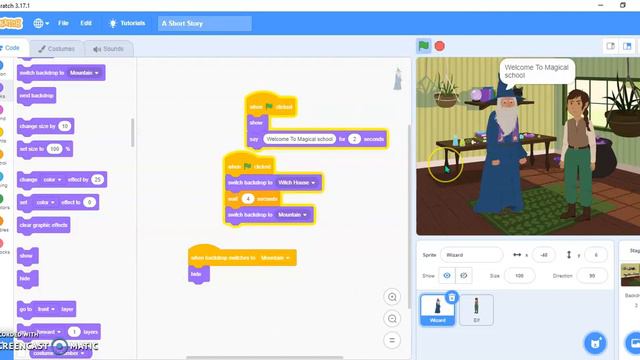This screenshot has width=640, height=360.
Task: Click the hide block in palette
Action: (x=27, y=279)
